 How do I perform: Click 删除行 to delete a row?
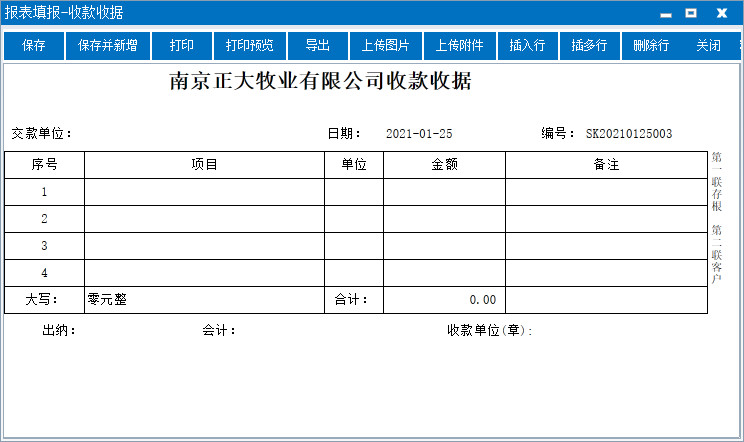tap(651, 46)
